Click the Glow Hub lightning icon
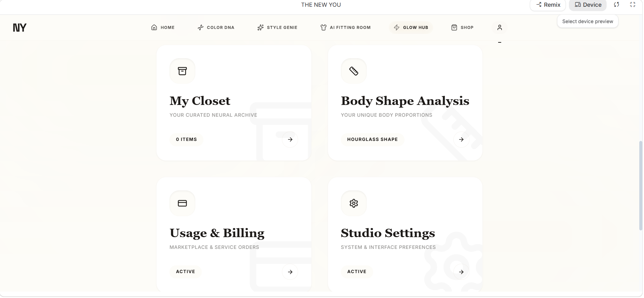The width and height of the screenshot is (644, 298). point(397,28)
